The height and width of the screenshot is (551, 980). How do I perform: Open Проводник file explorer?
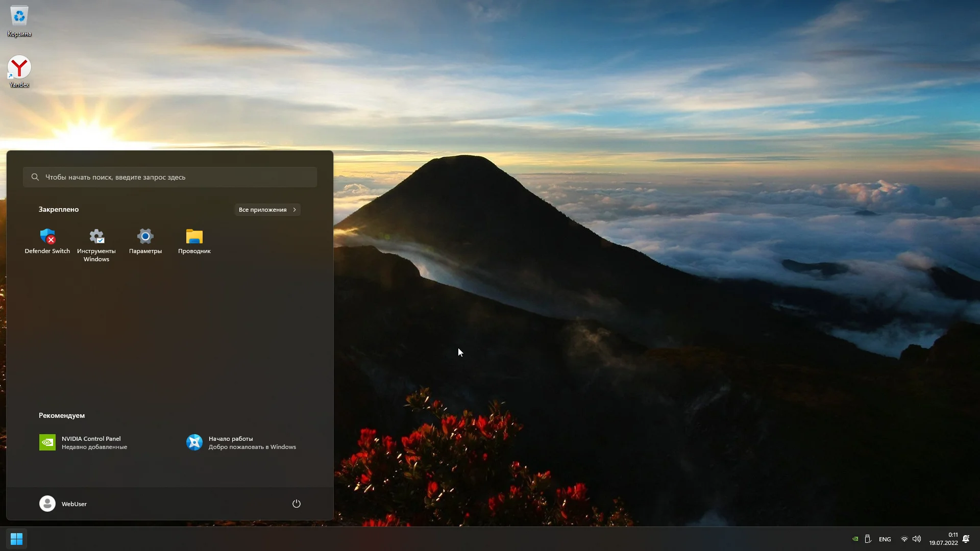tap(194, 241)
